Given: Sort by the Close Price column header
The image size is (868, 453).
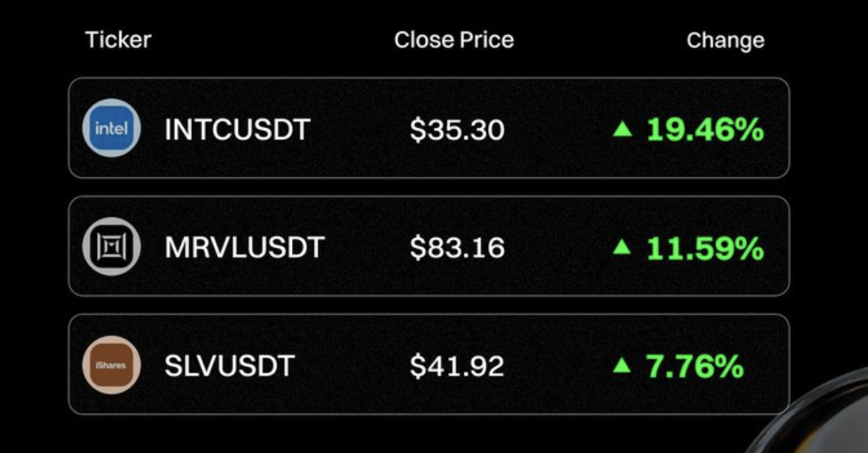Looking at the screenshot, I should (x=454, y=40).
